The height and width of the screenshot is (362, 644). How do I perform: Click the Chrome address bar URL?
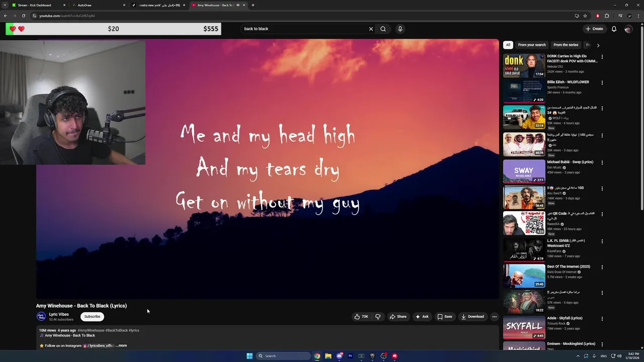[x=67, y=16]
